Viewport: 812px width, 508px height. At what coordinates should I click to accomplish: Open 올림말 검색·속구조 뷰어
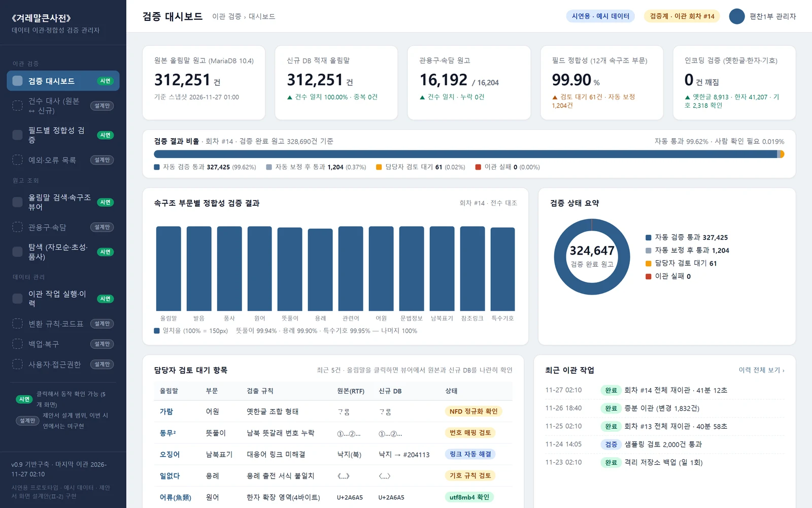(x=63, y=202)
